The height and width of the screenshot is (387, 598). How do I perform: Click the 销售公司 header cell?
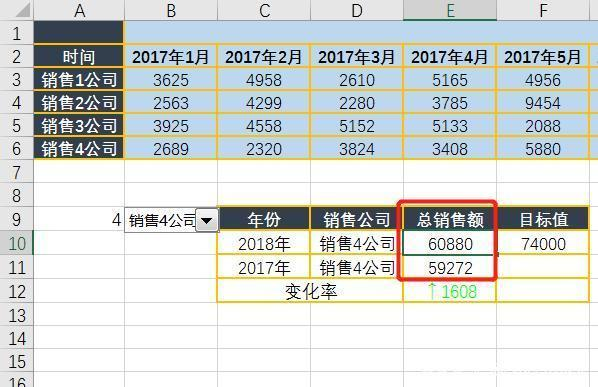[357, 219]
